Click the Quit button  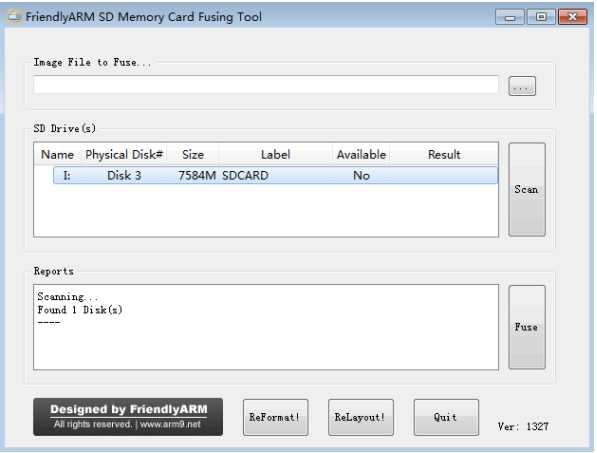point(446,417)
